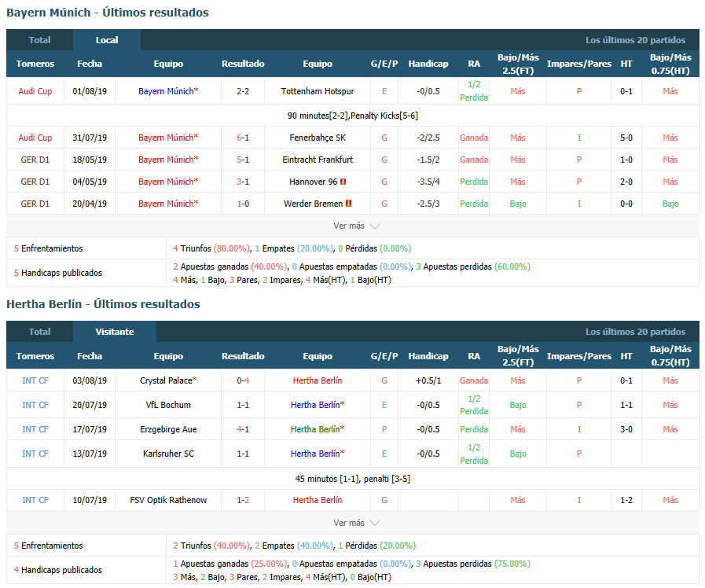This screenshot has width=705, height=588.
Task: Open Audi Cup link for 31/07/19 match
Action: pyautogui.click(x=35, y=138)
